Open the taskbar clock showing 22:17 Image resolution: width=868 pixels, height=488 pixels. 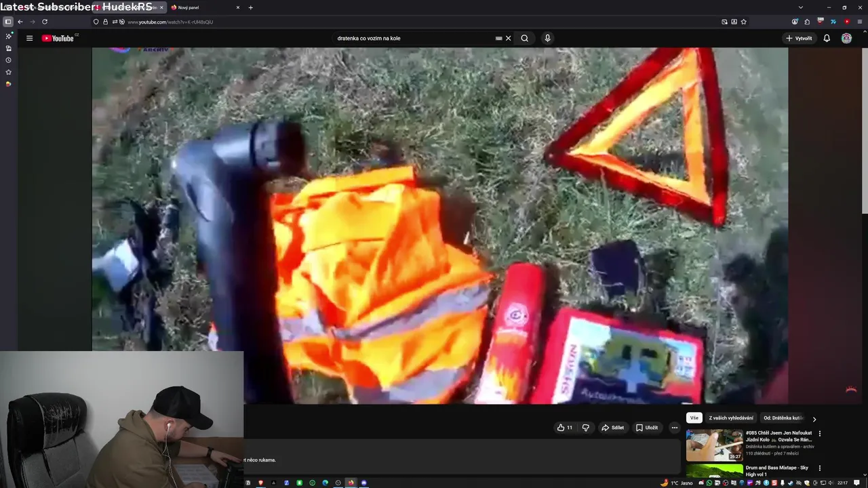coord(842,483)
